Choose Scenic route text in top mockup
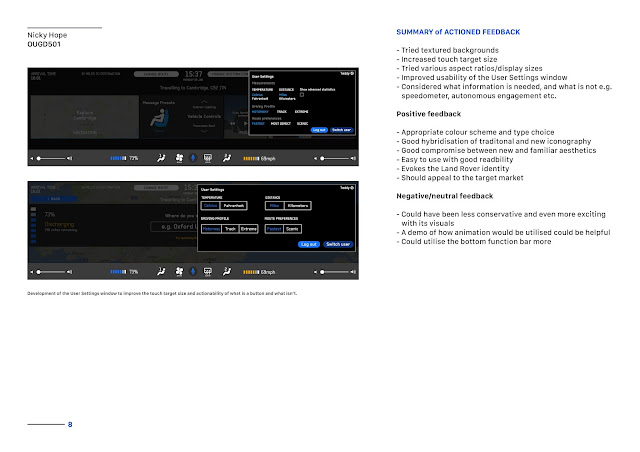 pyautogui.click(x=302, y=123)
